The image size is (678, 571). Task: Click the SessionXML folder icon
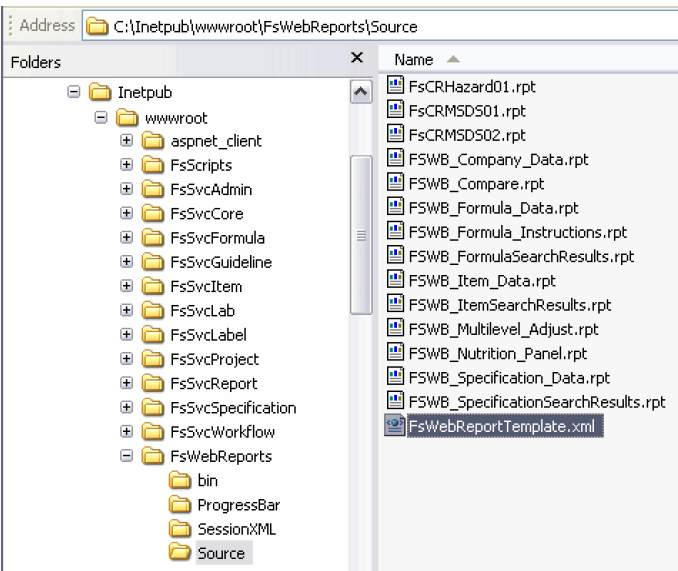[179, 528]
